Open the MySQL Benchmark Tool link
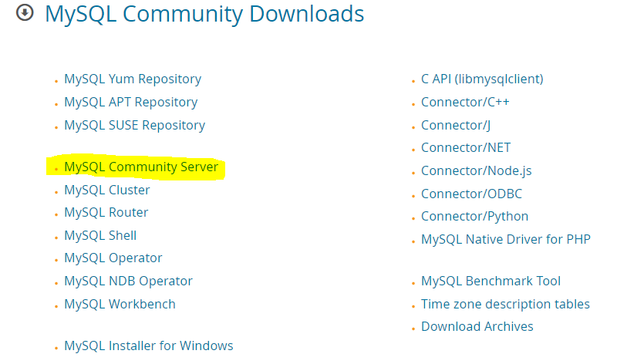The image size is (617, 364). click(491, 281)
